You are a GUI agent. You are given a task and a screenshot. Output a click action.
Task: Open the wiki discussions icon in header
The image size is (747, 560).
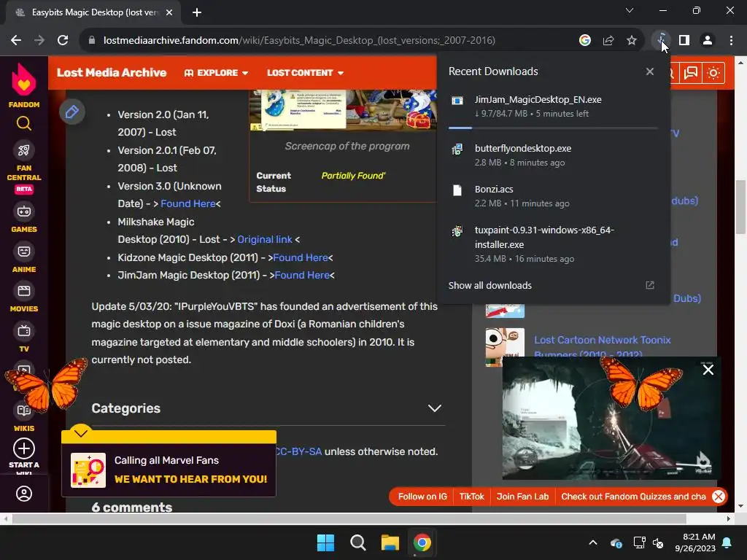click(691, 73)
